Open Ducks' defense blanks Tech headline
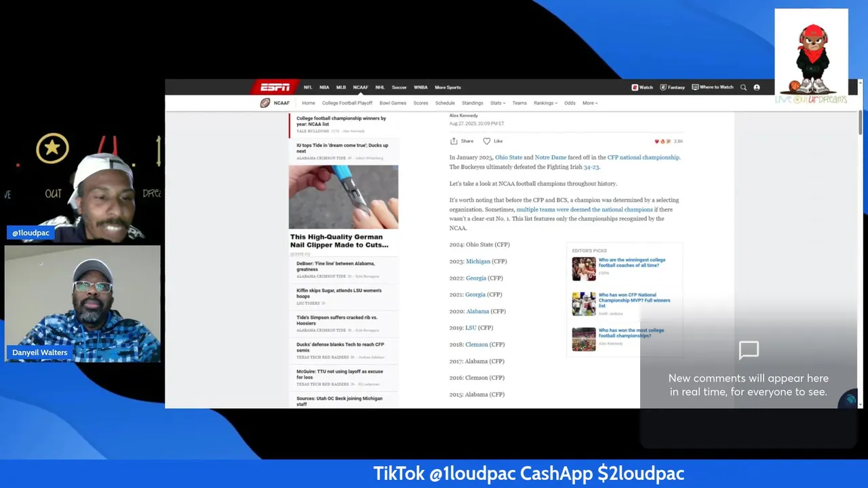The height and width of the screenshot is (488, 868). [x=340, y=347]
